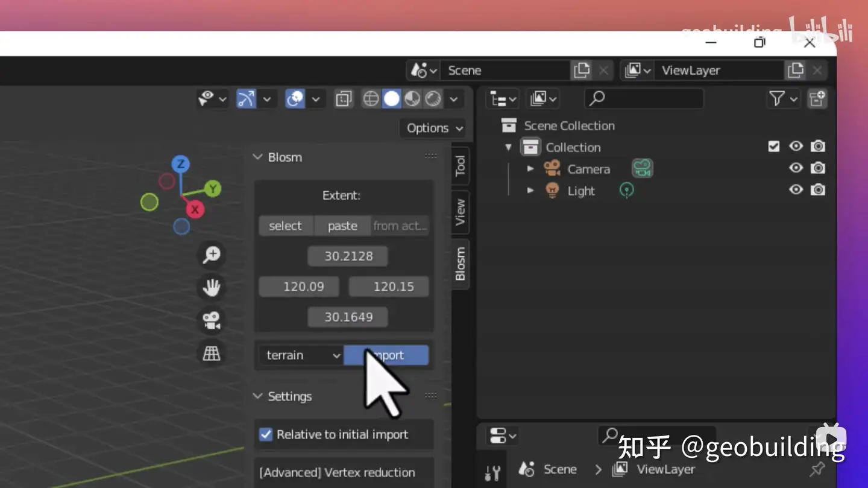Switch to the Blosm sidebar tab

coord(461,264)
